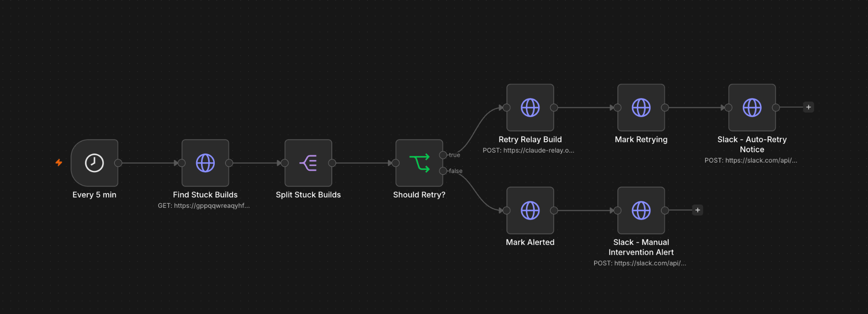
Task: Click the true output of Should Retry?
Action: [443, 155]
